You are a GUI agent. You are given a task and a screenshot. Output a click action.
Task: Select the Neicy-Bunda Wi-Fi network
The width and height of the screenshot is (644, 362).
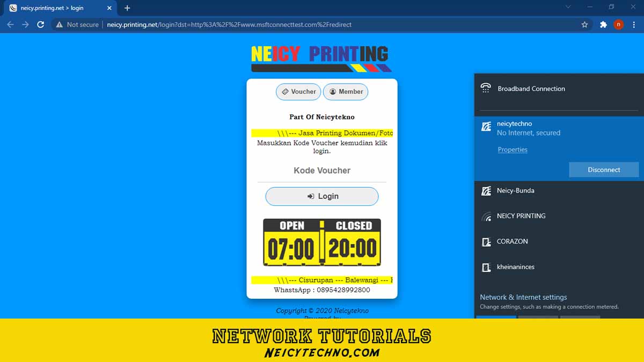pos(559,191)
